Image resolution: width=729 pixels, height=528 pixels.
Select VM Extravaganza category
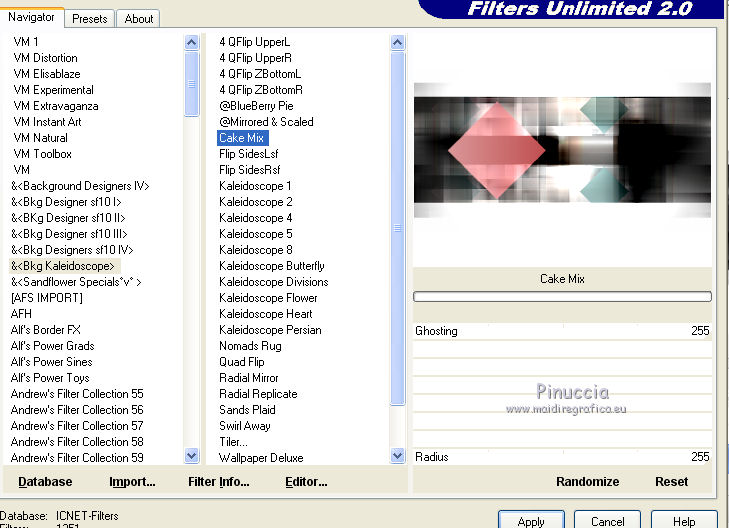click(x=56, y=106)
